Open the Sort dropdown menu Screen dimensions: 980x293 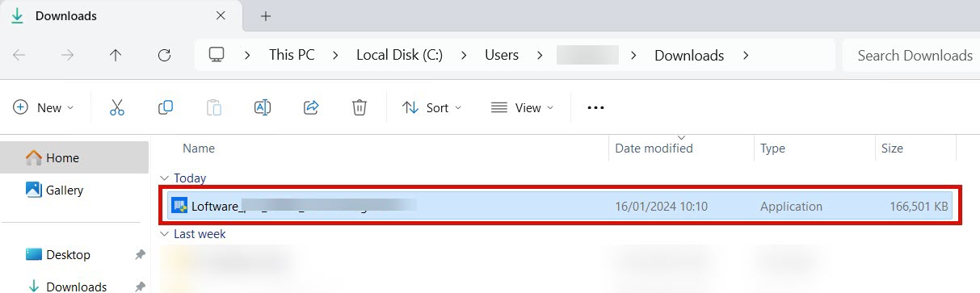point(432,107)
